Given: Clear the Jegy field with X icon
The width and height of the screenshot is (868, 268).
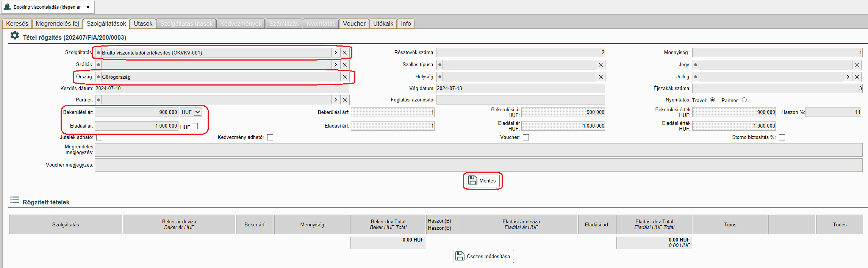Looking at the screenshot, I should 857,65.
